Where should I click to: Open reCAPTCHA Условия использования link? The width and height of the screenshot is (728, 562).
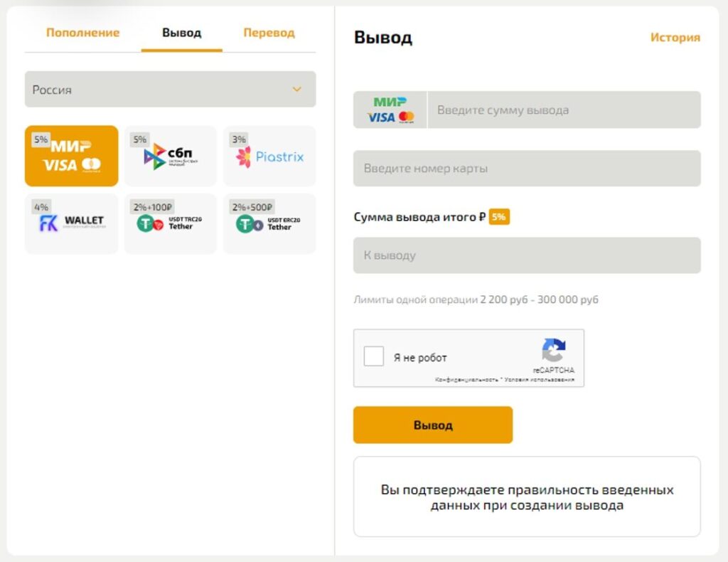pyautogui.click(x=540, y=379)
